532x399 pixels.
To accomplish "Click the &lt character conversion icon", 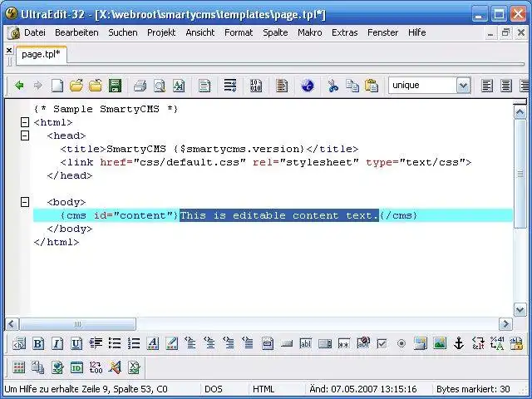I will tap(478, 343).
